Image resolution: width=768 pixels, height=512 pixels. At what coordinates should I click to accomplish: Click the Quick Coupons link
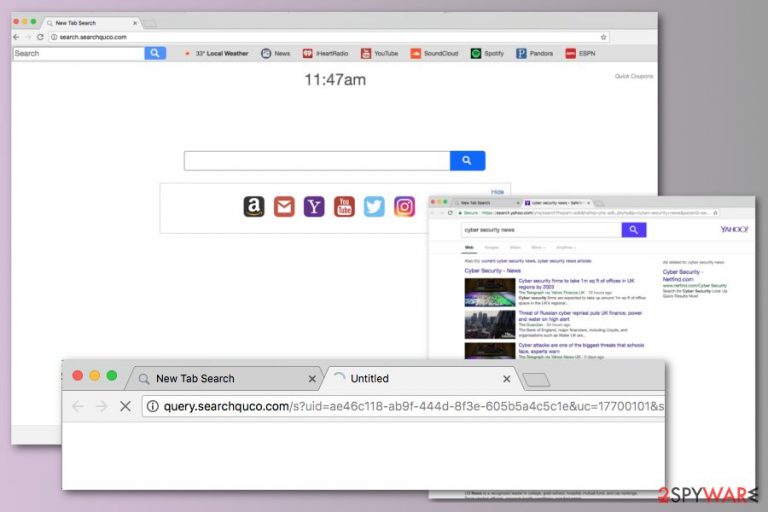point(634,76)
